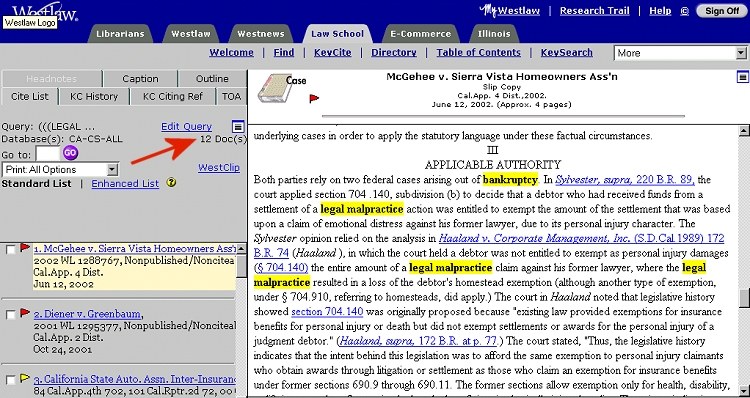
Task: Click the document scrollbar up arrow
Action: (744, 130)
